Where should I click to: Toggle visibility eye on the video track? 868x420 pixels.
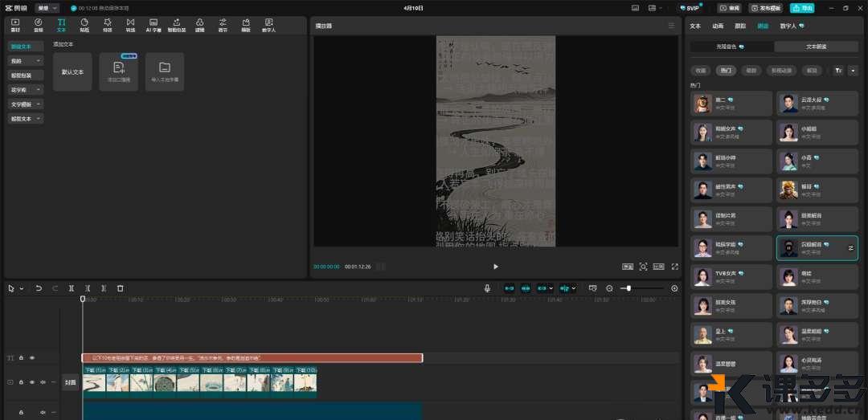coord(31,381)
